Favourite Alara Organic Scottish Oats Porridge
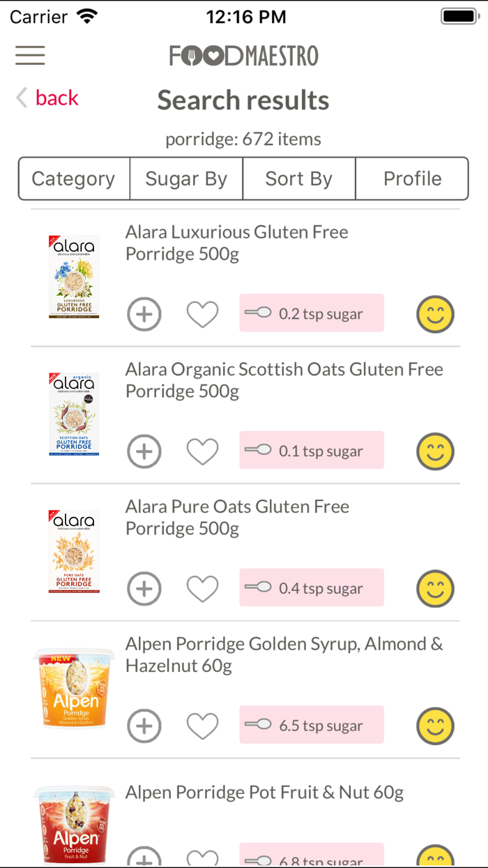This screenshot has width=488, height=868. pos(203,451)
